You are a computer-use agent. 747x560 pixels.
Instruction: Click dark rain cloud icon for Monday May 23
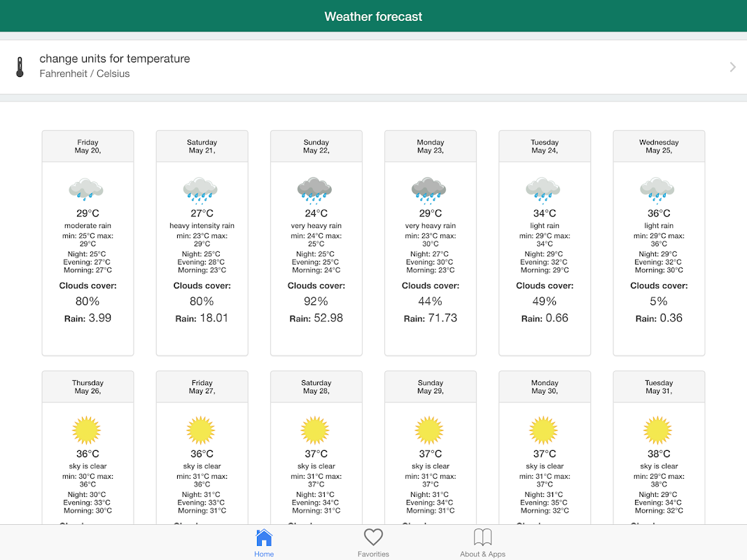coord(428,190)
